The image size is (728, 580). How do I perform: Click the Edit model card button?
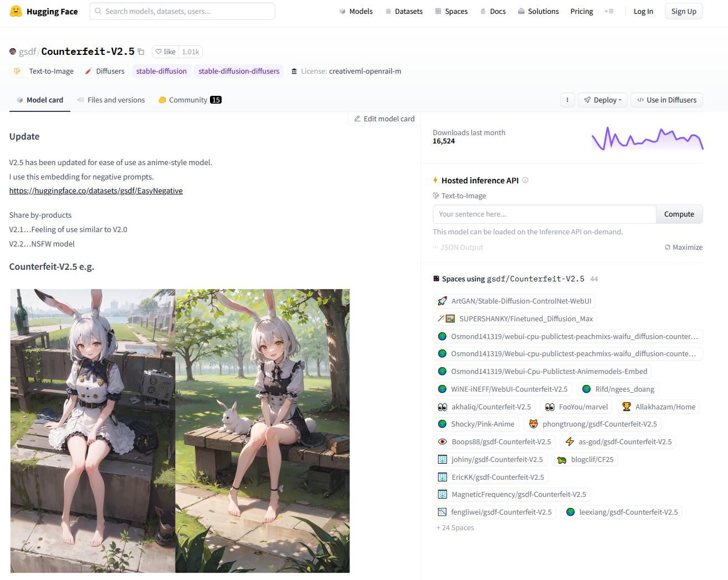[x=384, y=119]
